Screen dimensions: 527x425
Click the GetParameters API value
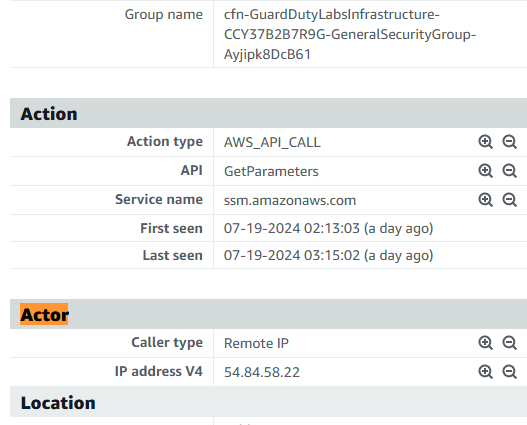coord(271,171)
